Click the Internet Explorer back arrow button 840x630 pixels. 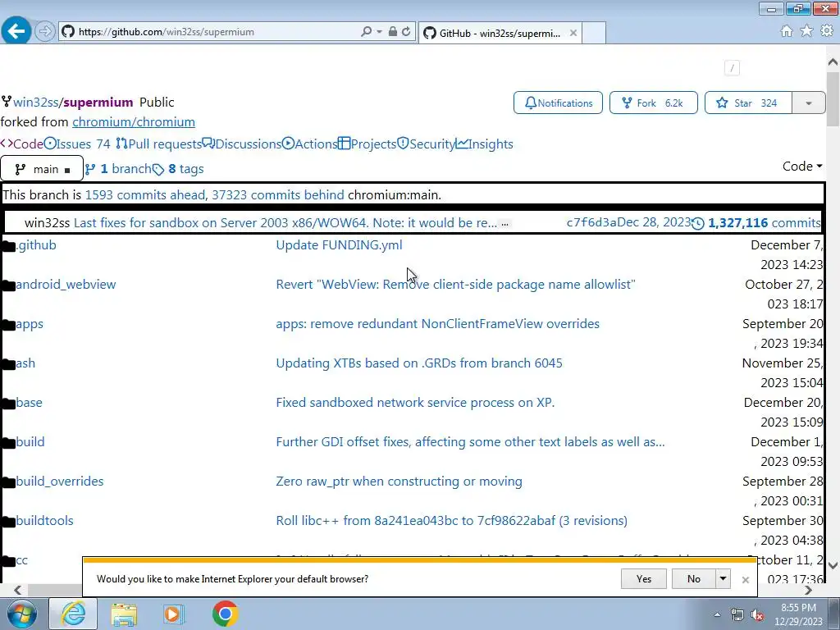16,31
